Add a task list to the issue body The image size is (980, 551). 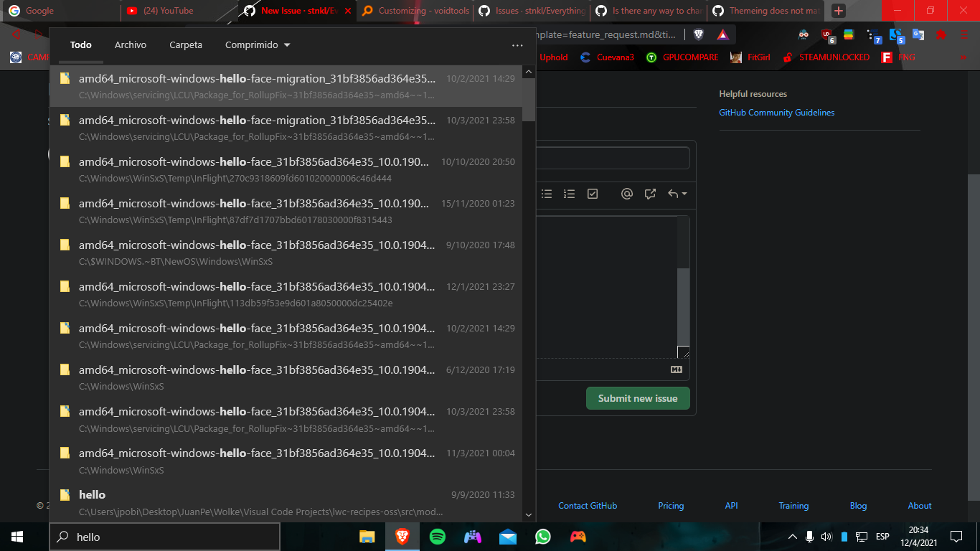592,194
